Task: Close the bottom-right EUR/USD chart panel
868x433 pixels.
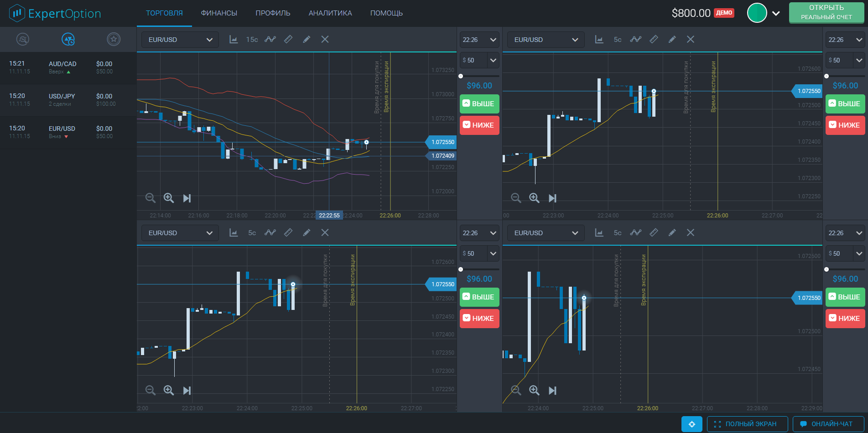Action: coord(691,233)
